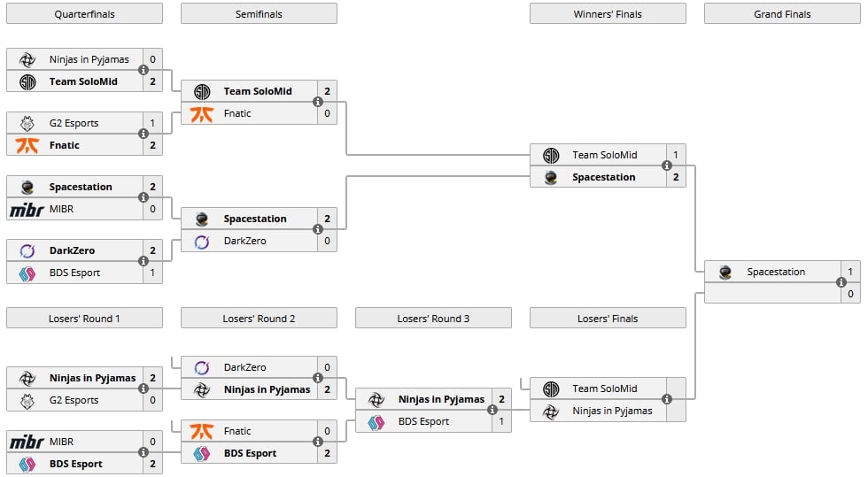Viewport: 868px width, 477px height.
Task: Click info icon on Winners' Finals match
Action: (x=666, y=165)
